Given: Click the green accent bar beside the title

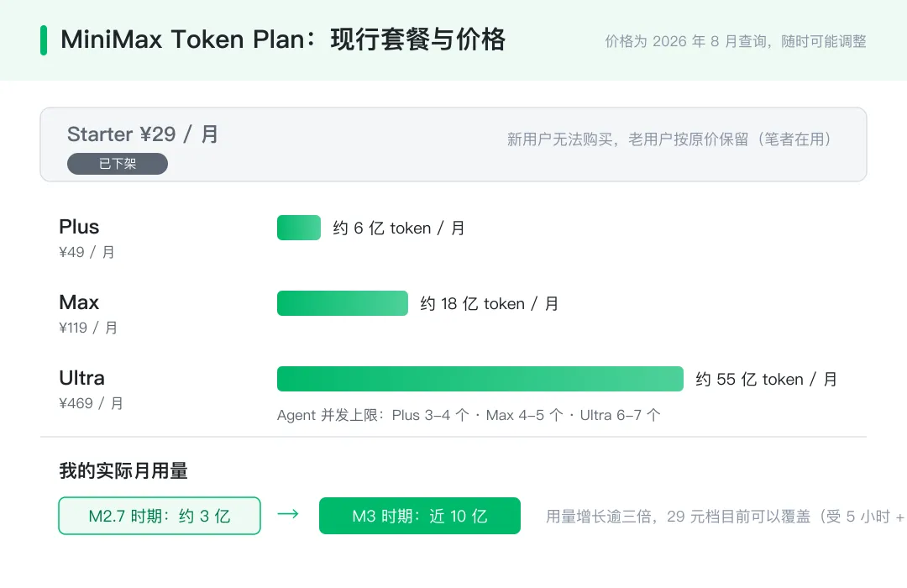Looking at the screenshot, I should point(44,40).
